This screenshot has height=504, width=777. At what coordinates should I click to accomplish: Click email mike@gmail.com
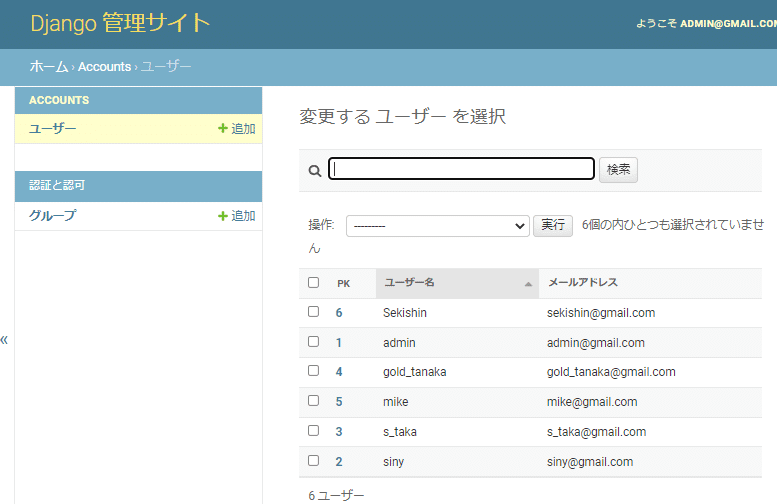[x=592, y=402]
